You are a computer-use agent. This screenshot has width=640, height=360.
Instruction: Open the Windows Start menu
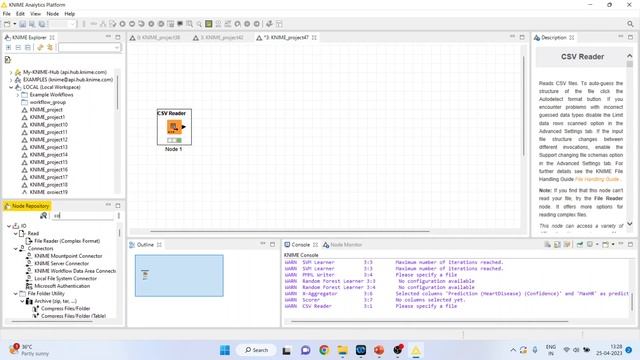coord(225,350)
